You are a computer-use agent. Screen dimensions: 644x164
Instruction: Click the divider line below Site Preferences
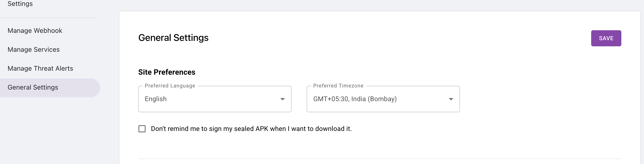(380, 159)
